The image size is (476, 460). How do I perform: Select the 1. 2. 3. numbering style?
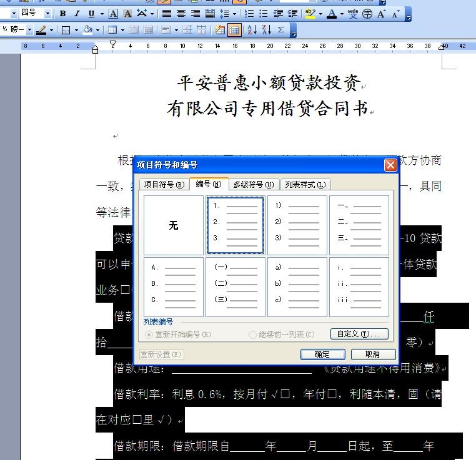pos(236,225)
